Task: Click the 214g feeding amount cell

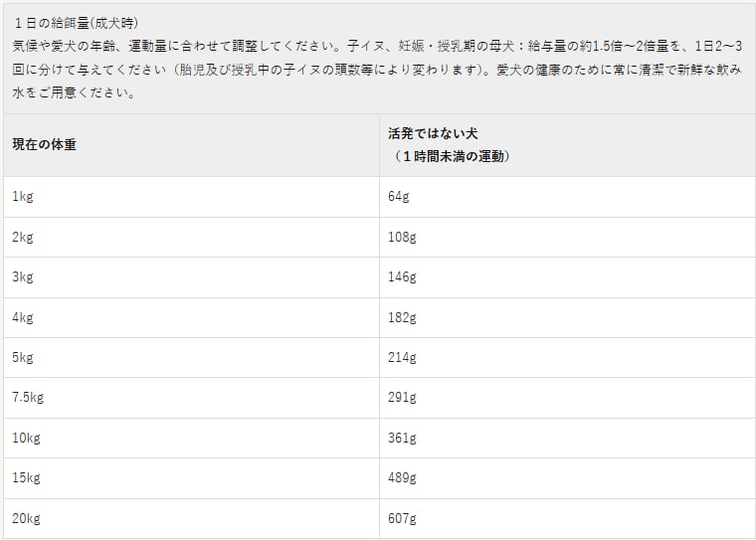Action: tap(402, 358)
